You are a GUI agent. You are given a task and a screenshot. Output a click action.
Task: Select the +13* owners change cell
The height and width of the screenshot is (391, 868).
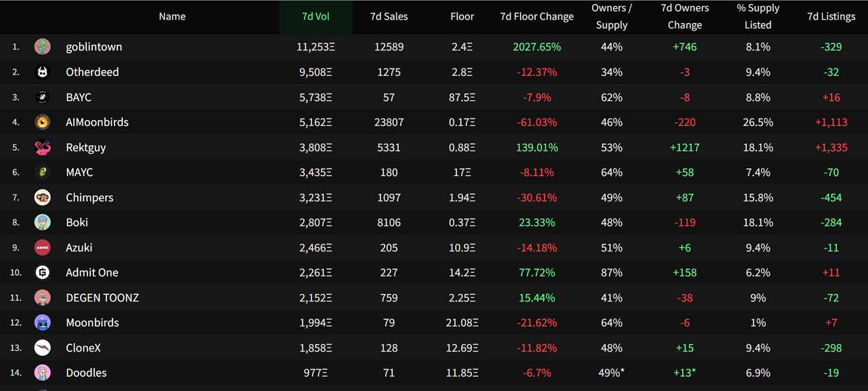pyautogui.click(x=685, y=373)
